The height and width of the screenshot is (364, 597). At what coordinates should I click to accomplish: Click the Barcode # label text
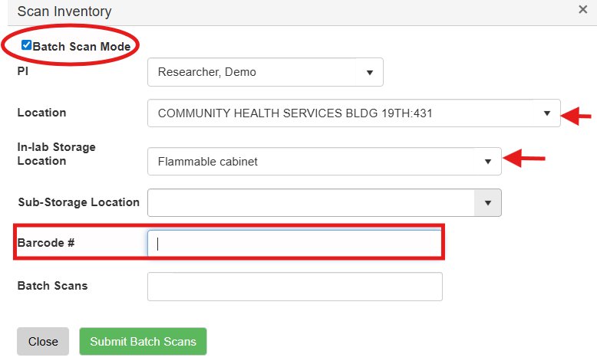[x=46, y=243]
